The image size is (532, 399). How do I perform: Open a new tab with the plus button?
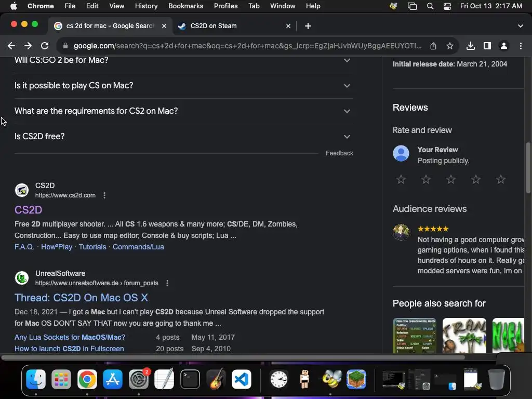pos(308,26)
